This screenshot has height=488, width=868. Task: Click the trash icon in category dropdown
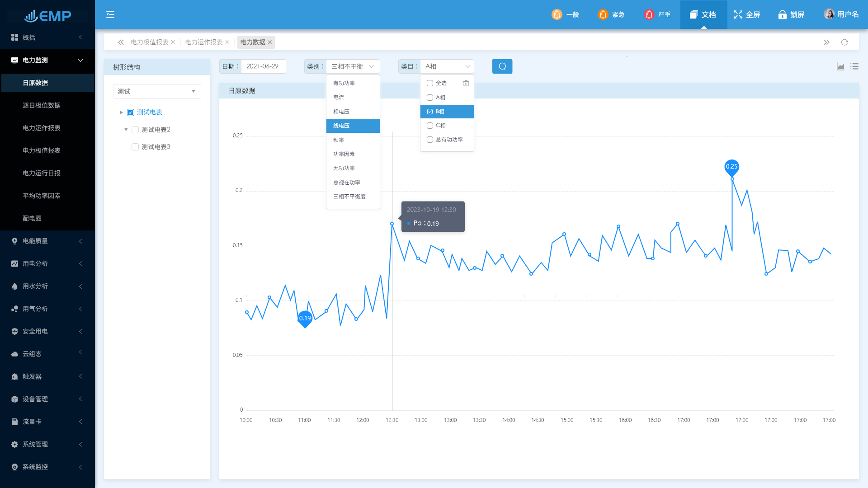(466, 83)
